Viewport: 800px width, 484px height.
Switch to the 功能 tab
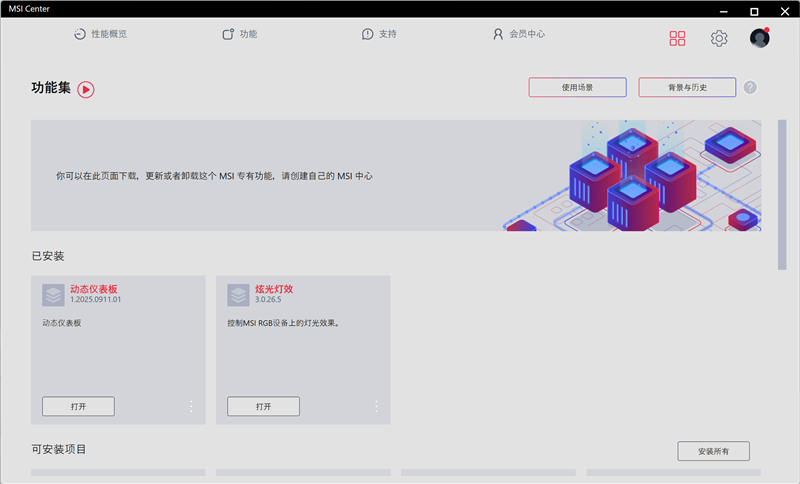click(240, 34)
